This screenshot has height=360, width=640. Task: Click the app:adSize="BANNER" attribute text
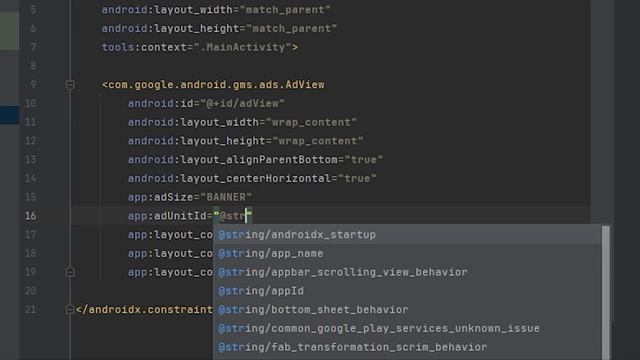pyautogui.click(x=190, y=197)
